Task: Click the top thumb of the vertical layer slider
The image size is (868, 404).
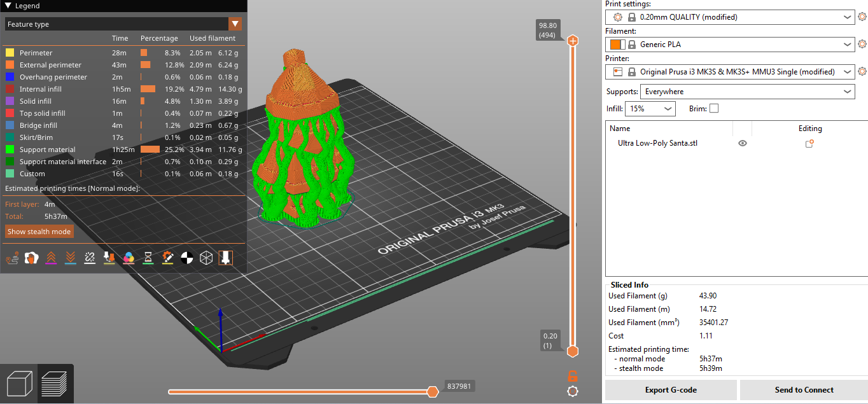Action: [573, 41]
